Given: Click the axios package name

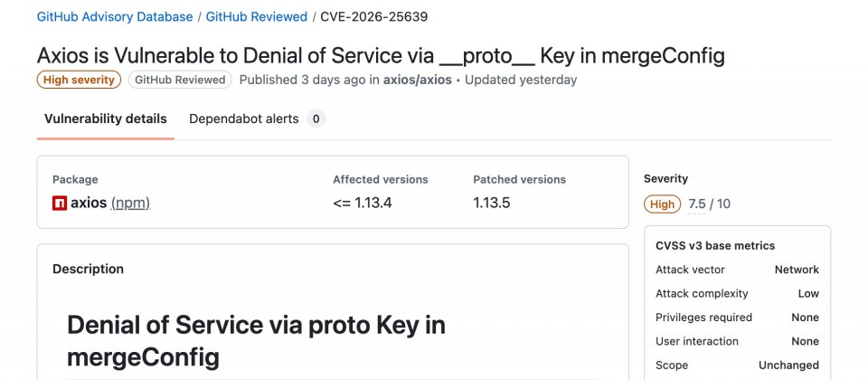Looking at the screenshot, I should click(89, 203).
